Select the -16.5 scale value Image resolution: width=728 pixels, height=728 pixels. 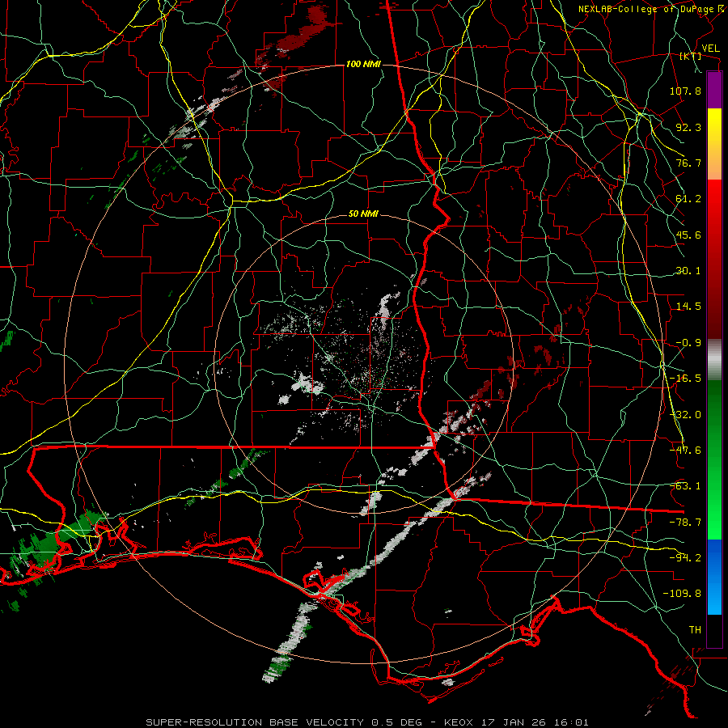[685, 379]
